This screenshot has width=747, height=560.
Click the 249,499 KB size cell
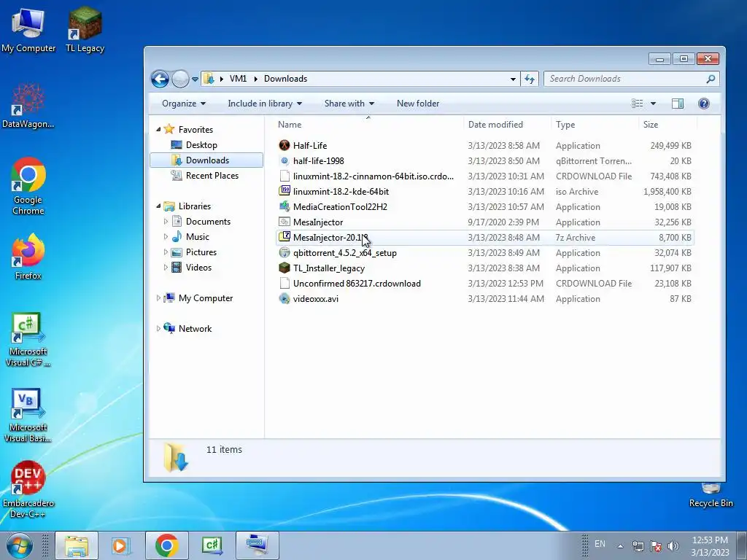coord(671,146)
